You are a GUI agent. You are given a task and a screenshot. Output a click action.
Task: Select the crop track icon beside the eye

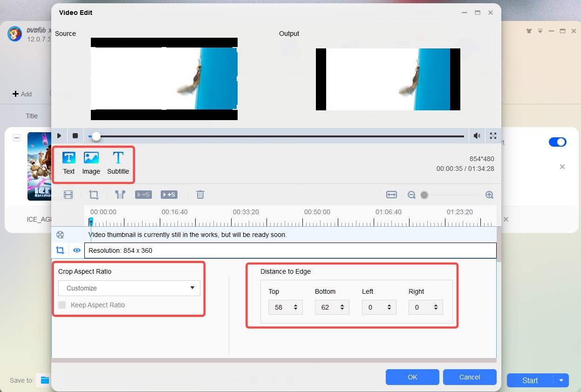click(x=60, y=250)
